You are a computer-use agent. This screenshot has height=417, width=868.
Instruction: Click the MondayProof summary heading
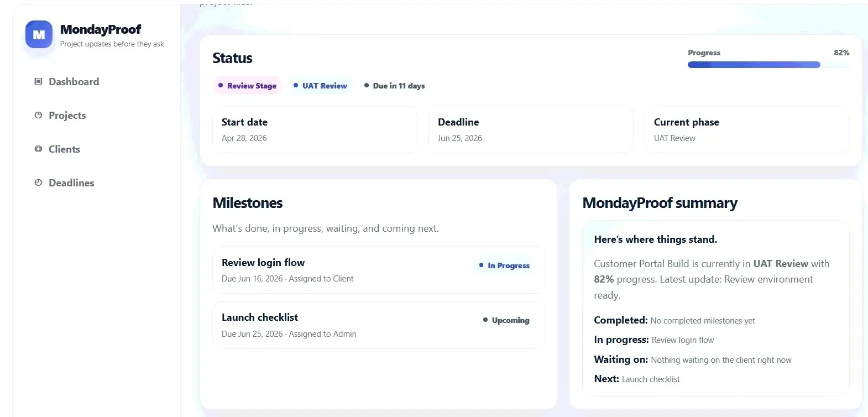[660, 203]
